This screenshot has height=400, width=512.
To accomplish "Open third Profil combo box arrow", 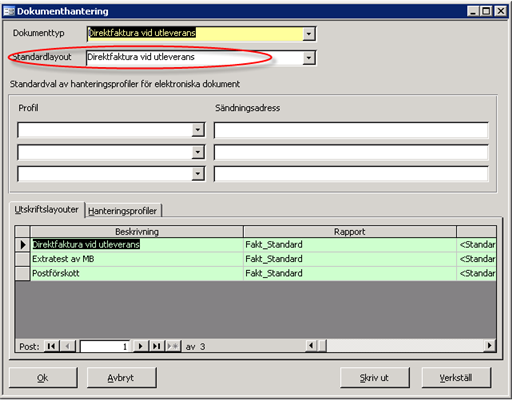I will [198, 174].
